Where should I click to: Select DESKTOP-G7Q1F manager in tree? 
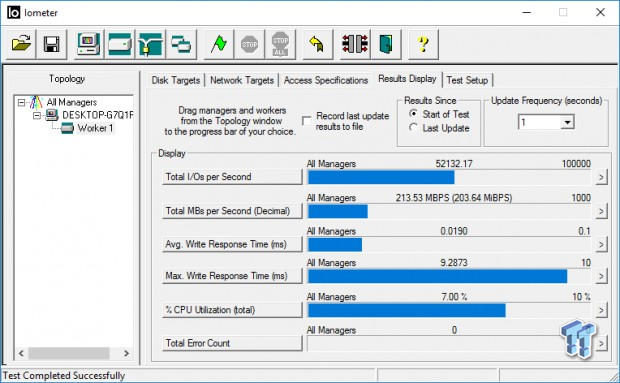click(97, 115)
